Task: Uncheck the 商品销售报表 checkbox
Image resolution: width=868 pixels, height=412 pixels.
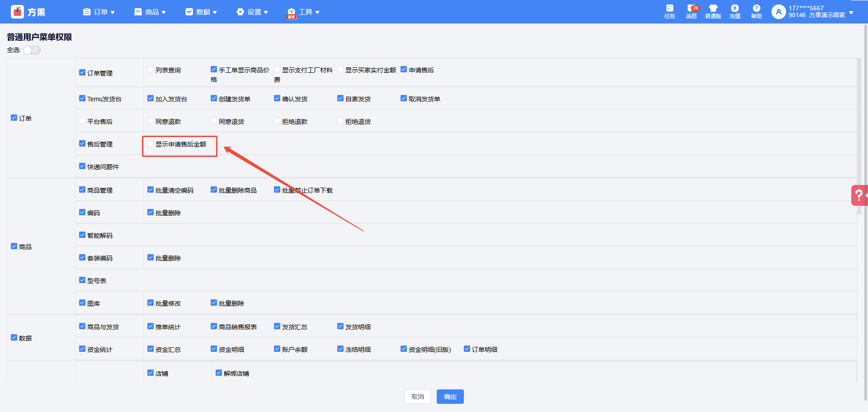Action: (x=214, y=327)
